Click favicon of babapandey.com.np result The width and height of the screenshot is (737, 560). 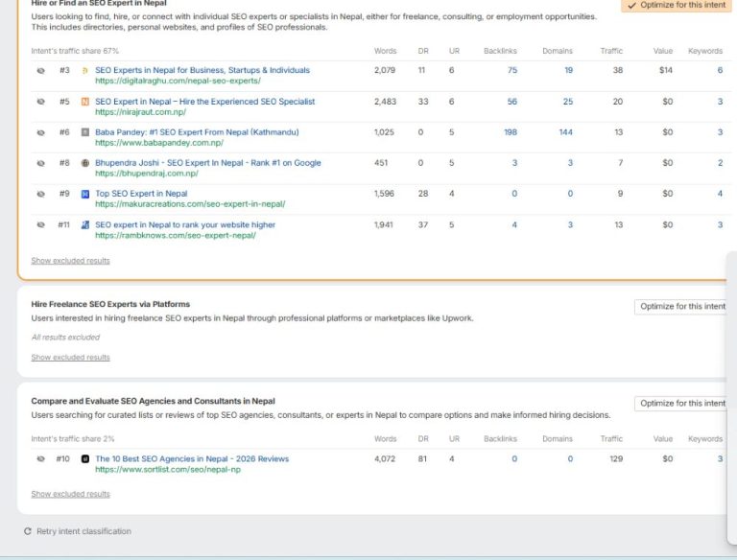(85, 132)
